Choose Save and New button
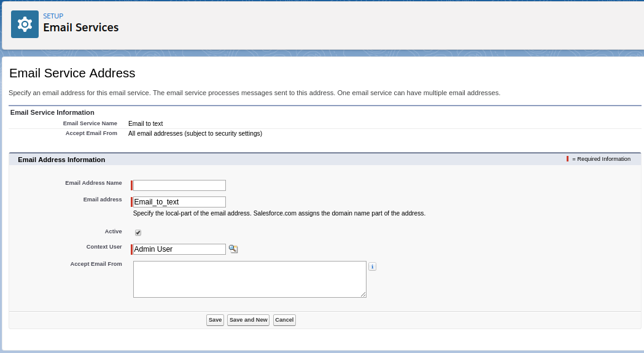The height and width of the screenshot is (353, 644). click(249, 320)
